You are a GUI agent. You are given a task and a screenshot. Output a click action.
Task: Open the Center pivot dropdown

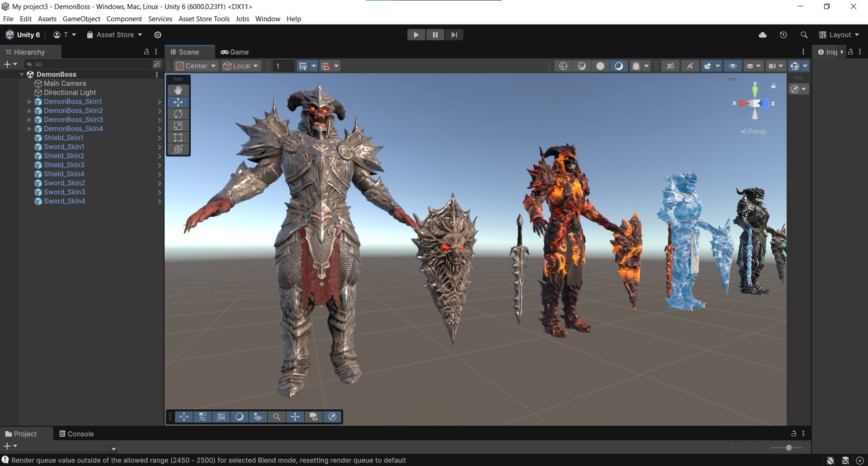196,66
